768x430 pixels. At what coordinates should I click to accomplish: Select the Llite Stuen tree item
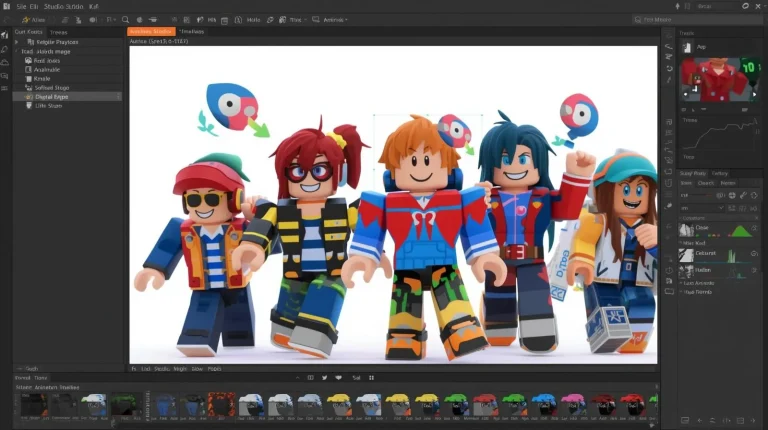coord(48,106)
